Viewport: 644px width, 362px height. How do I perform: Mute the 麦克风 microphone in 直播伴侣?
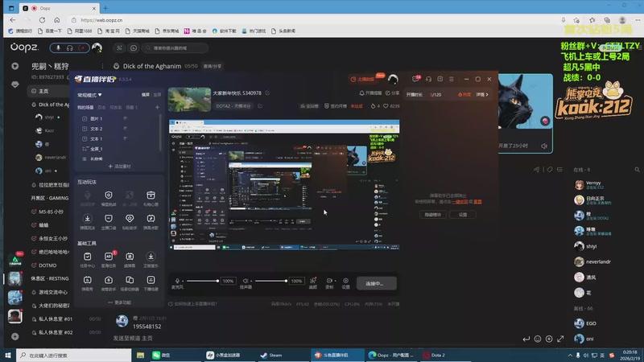pos(177,281)
